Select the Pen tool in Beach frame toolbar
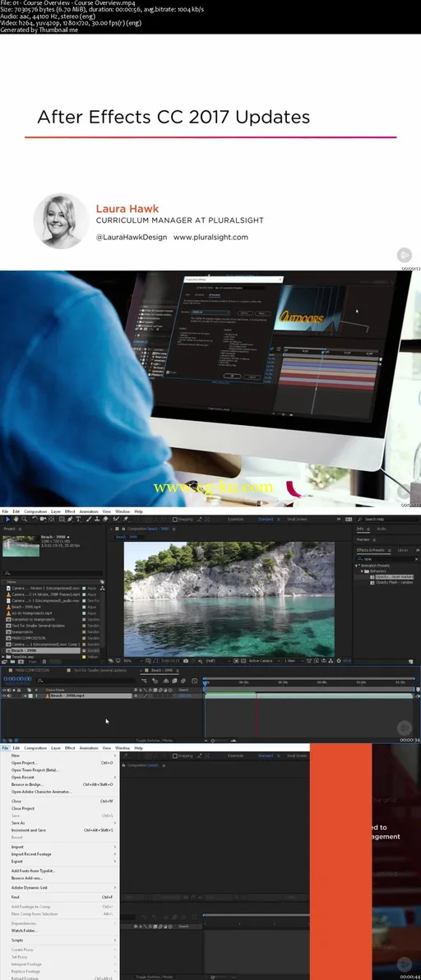Viewport: 421px width, 980px height. [70, 519]
